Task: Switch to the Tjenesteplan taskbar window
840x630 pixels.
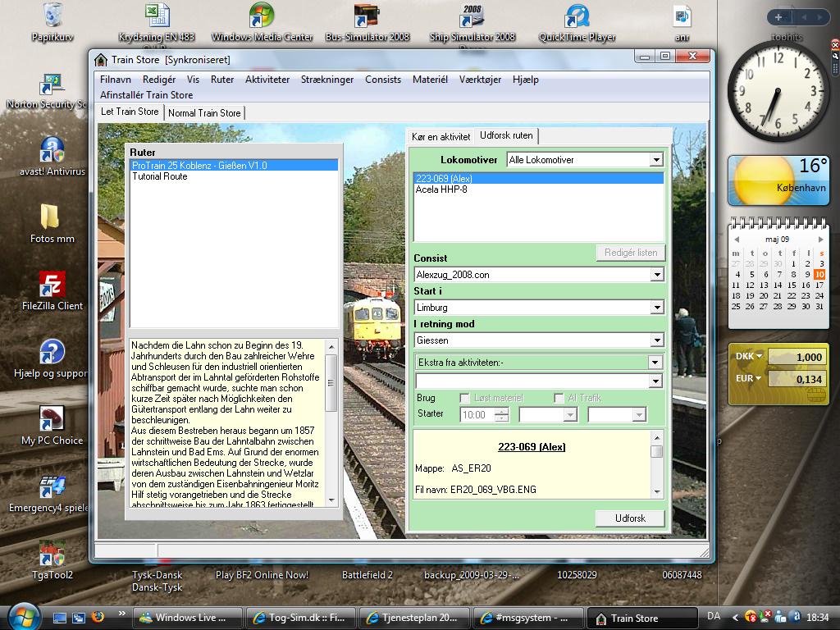Action: (414, 618)
